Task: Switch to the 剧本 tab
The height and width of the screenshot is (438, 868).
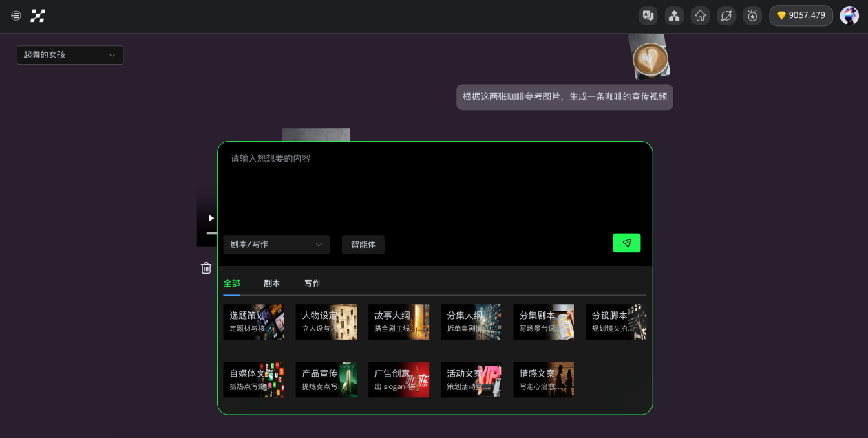Action: pyautogui.click(x=272, y=283)
